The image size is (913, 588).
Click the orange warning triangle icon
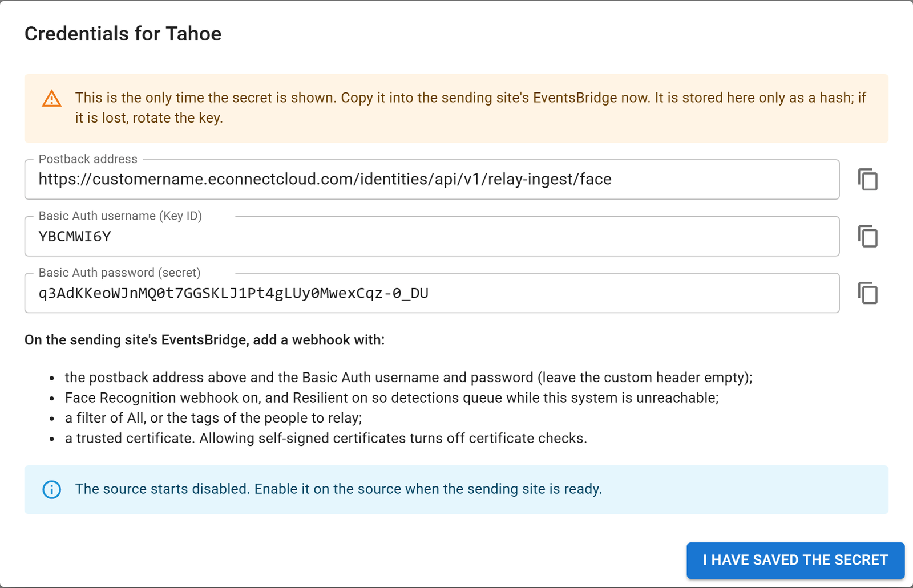click(52, 99)
